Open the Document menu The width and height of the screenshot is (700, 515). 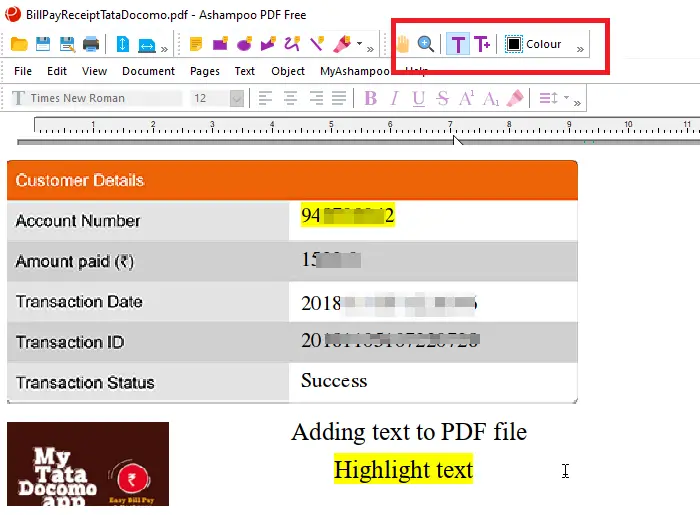148,71
